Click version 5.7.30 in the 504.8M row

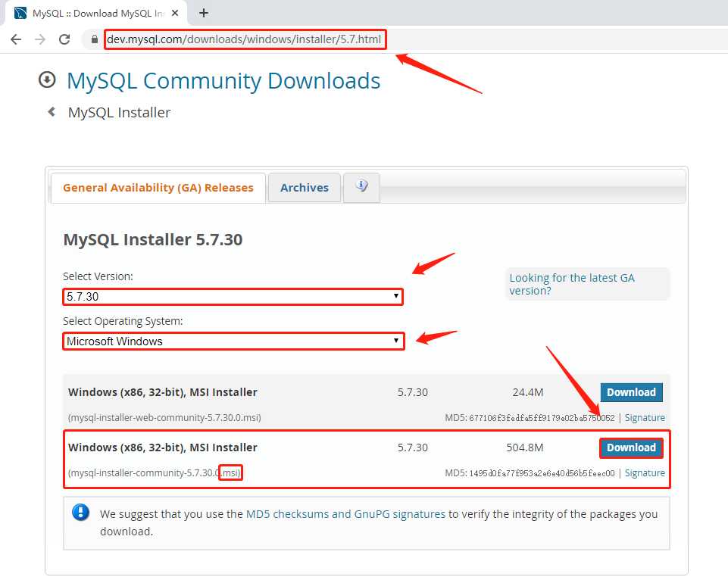(413, 447)
